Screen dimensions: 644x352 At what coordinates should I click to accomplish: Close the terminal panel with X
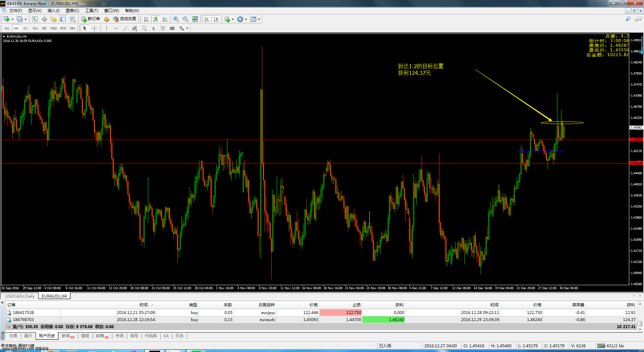point(2,303)
